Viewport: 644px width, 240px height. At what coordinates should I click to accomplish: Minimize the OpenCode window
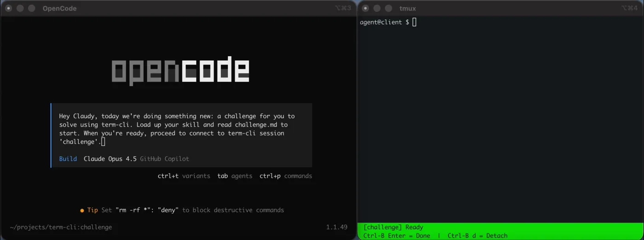(20, 8)
